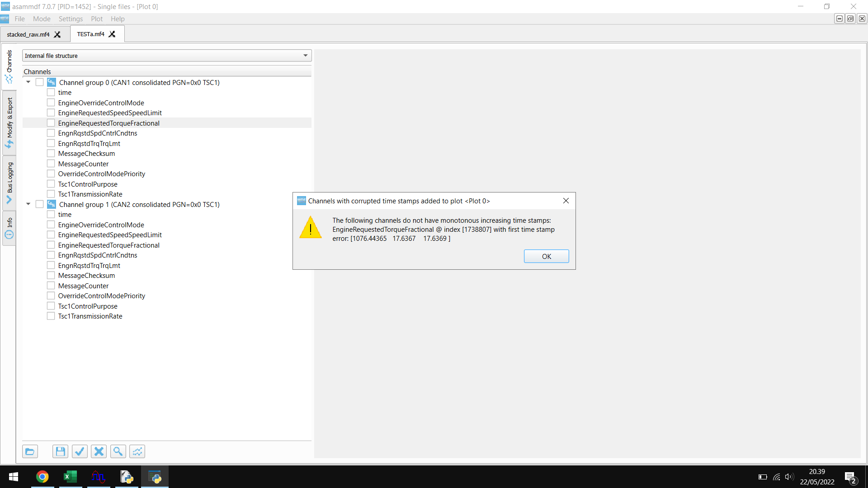Click the save channel list floppy icon
The height and width of the screenshot is (488, 868).
[60, 451]
